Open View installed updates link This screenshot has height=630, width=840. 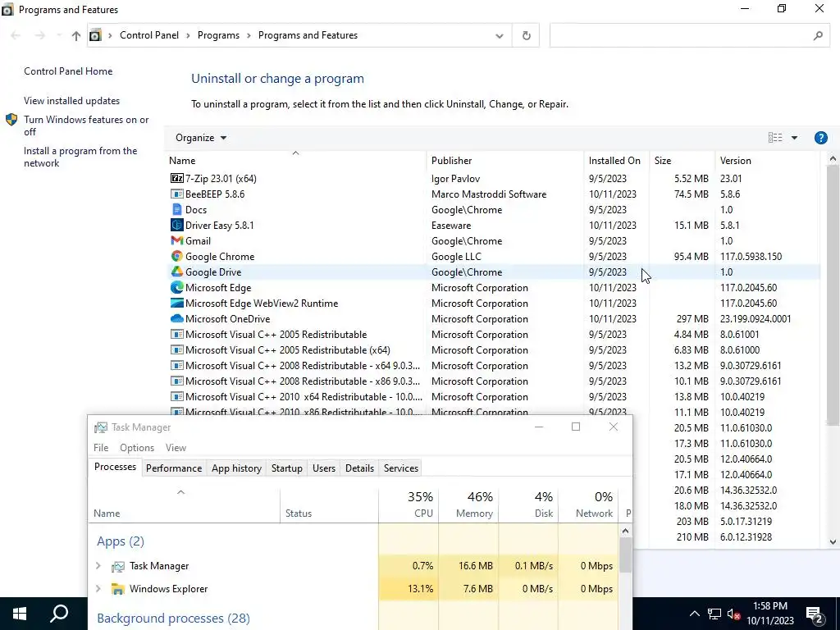pos(72,101)
